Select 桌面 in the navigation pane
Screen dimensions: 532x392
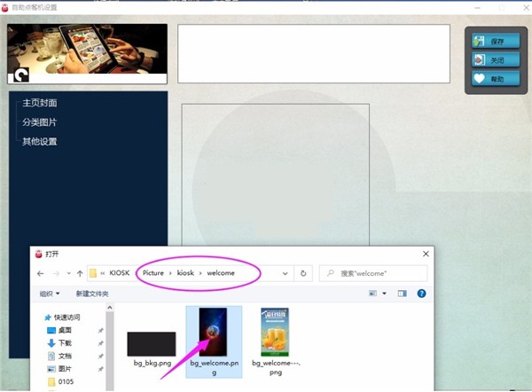click(x=59, y=330)
